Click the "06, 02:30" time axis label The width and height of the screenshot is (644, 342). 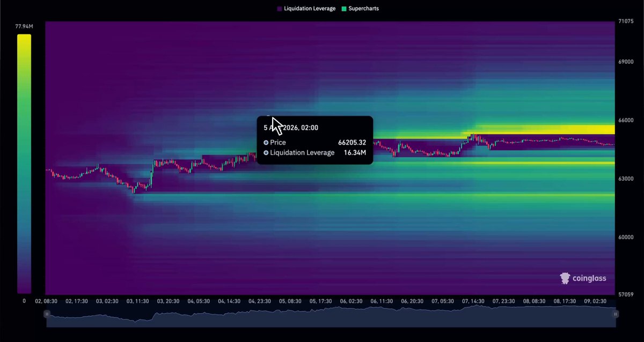tap(353, 301)
